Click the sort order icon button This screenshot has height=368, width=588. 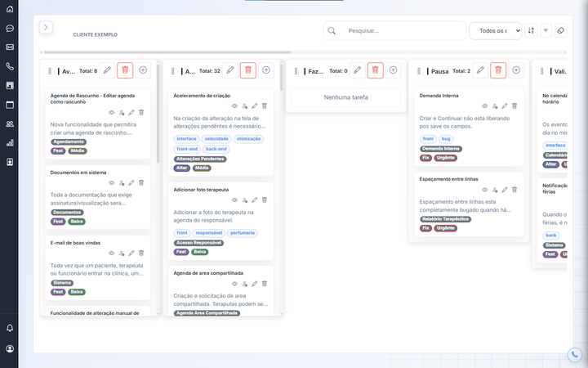(x=531, y=30)
